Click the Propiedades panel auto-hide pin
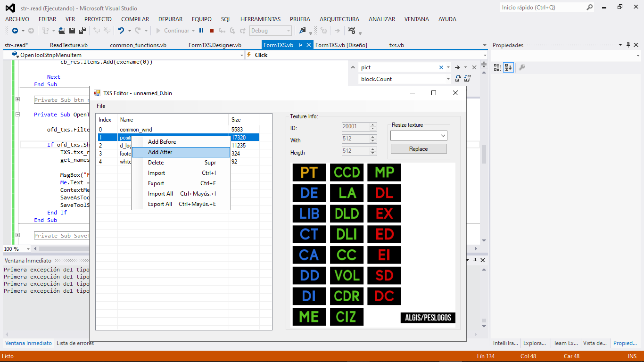 [628, 45]
